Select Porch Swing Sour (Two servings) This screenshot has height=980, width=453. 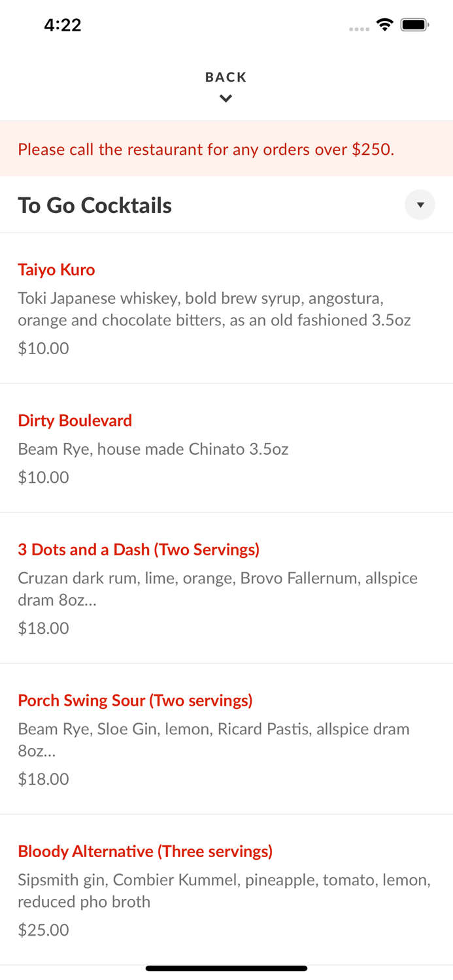point(135,700)
